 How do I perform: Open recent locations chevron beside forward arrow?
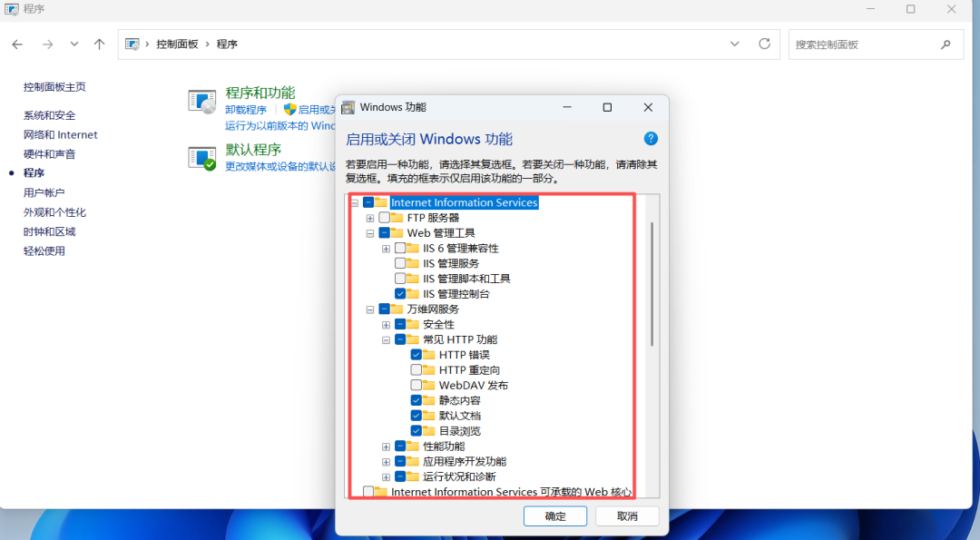(74, 44)
